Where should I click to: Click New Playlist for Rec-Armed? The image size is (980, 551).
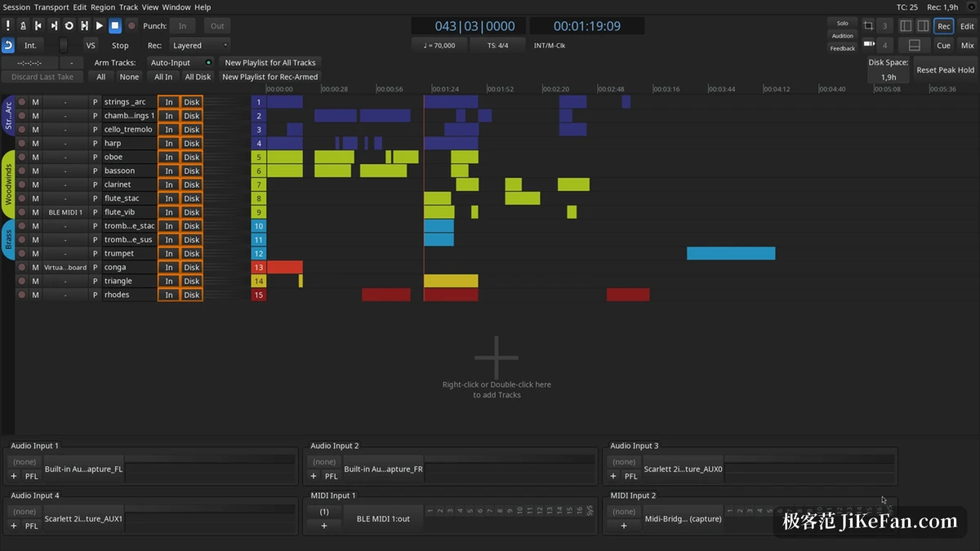tap(270, 77)
